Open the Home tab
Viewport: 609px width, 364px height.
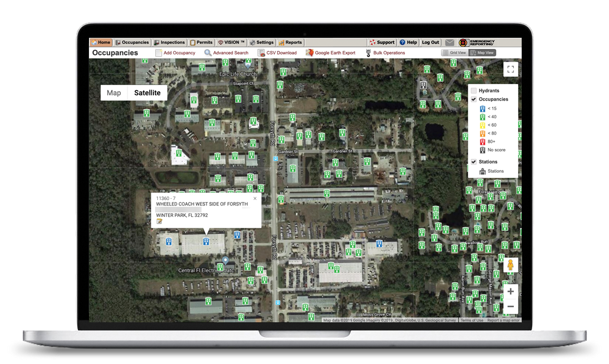[101, 42]
